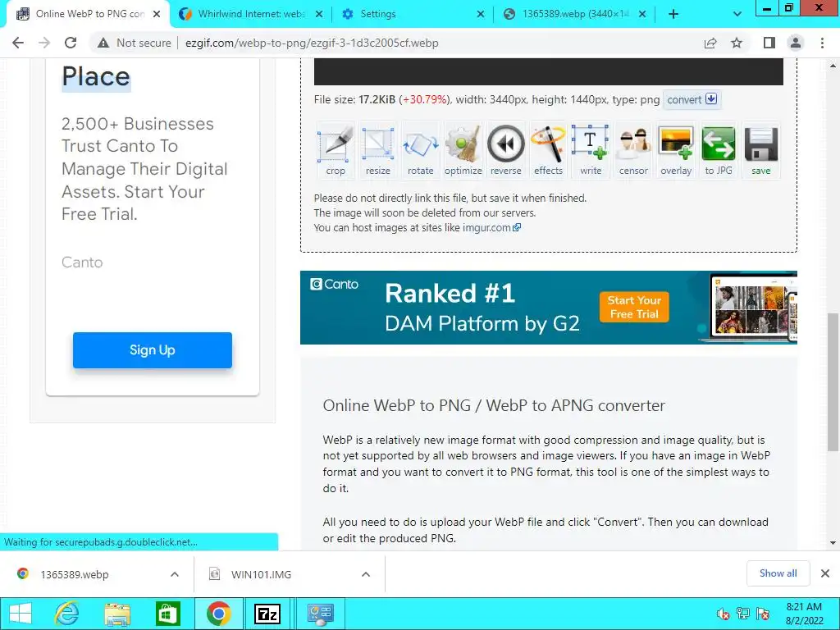This screenshot has width=840, height=630.
Task: Open the Action Center flag icon
Action: coord(764,614)
